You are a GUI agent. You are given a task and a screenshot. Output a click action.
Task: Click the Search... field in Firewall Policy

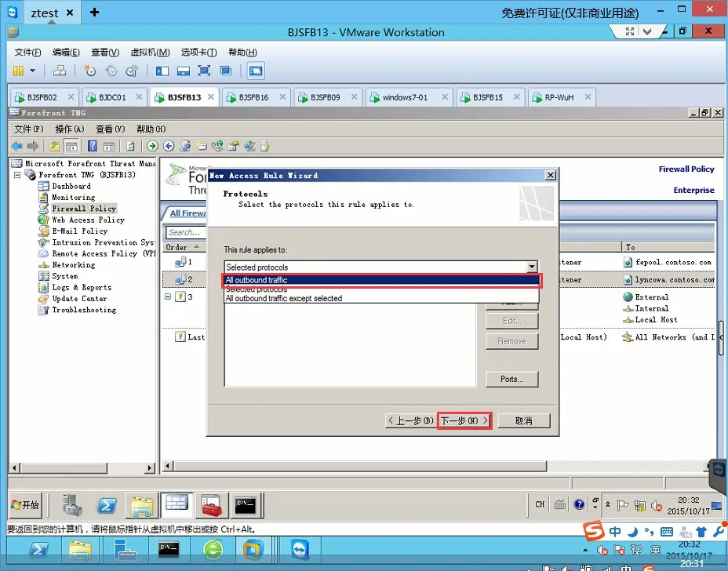(186, 232)
